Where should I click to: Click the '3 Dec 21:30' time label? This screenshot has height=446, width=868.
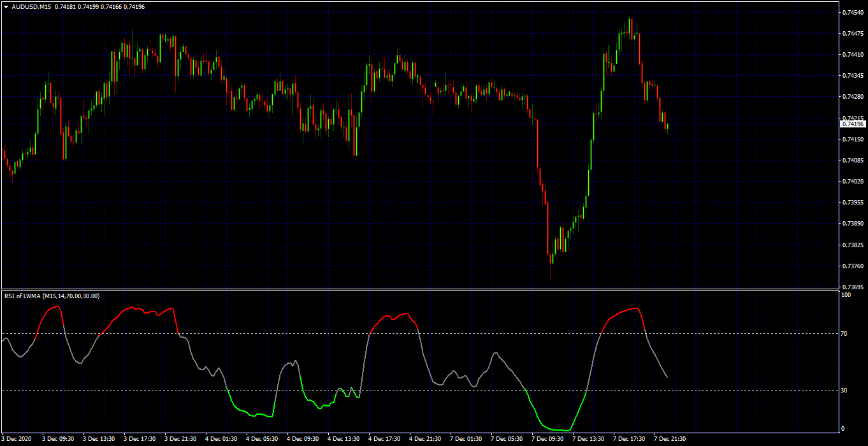[180, 439]
